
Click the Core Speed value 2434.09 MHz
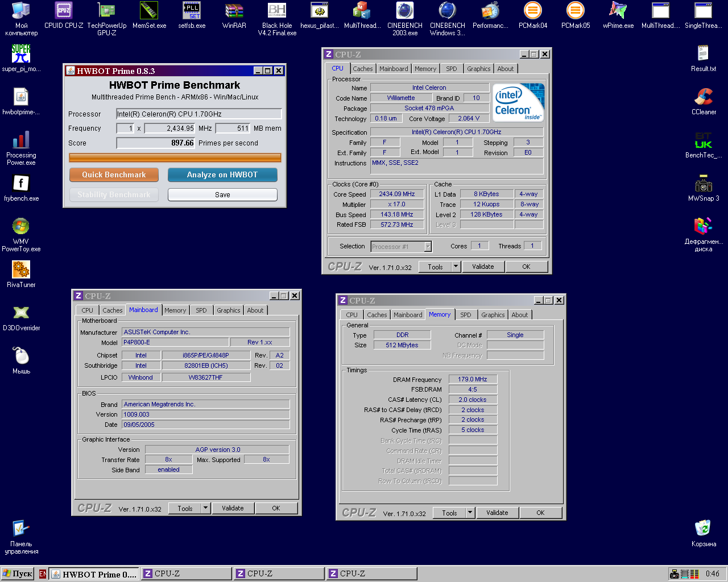[397, 194]
